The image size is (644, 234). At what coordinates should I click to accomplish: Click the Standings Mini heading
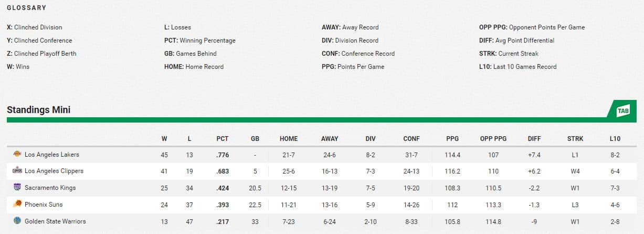pyautogui.click(x=39, y=110)
